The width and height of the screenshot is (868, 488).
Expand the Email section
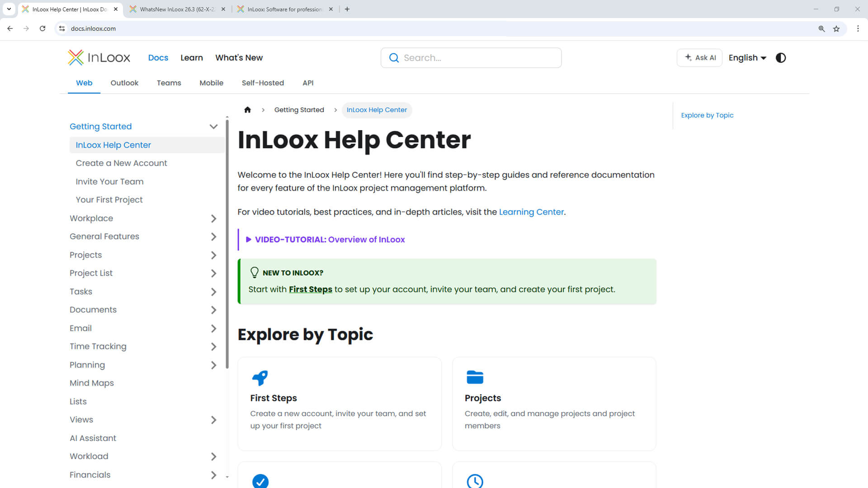[213, 328]
